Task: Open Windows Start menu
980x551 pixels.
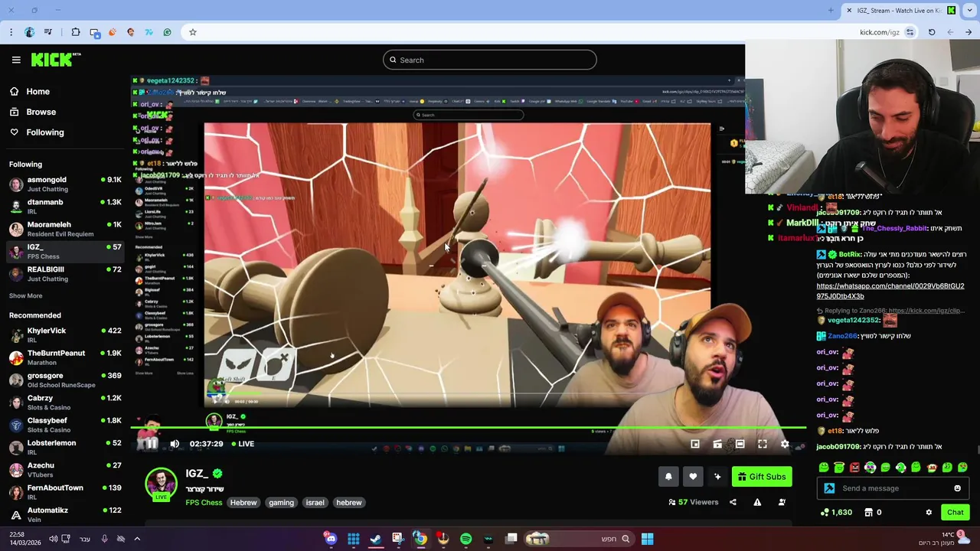Action: (647, 539)
